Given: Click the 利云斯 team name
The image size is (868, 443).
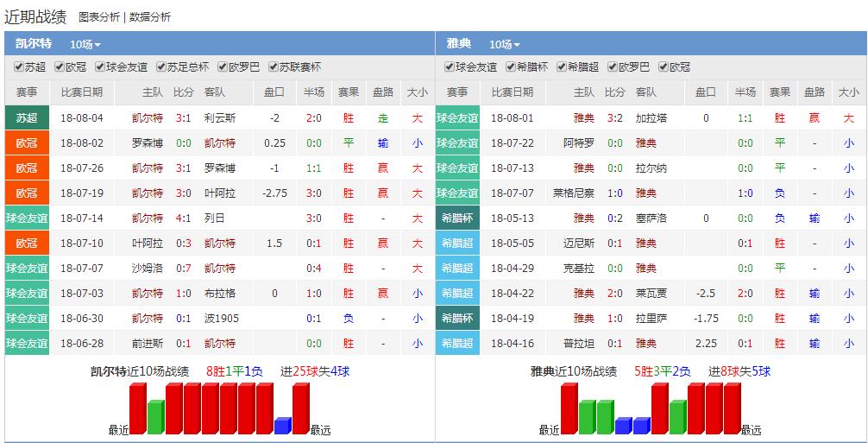Looking at the screenshot, I should 220,118.
